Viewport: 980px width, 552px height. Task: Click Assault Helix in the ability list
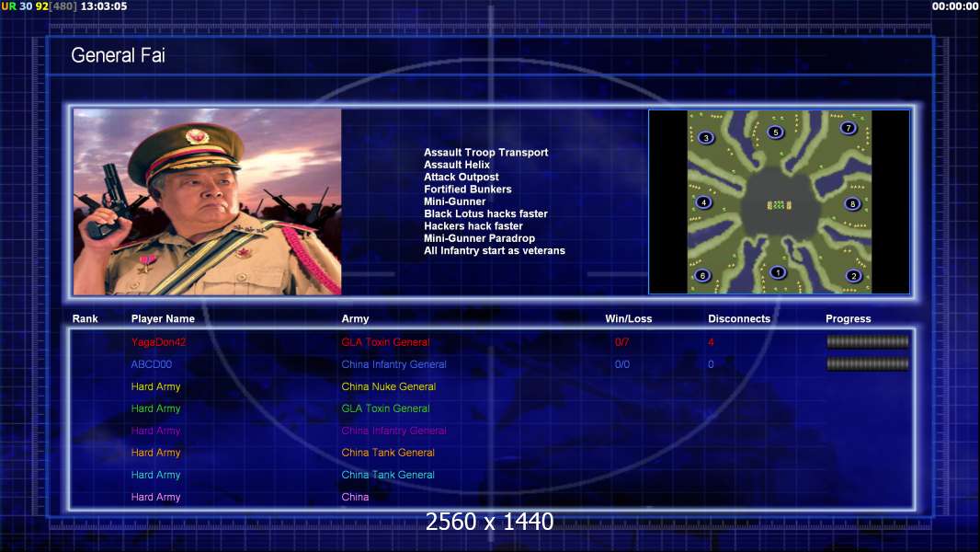[457, 165]
